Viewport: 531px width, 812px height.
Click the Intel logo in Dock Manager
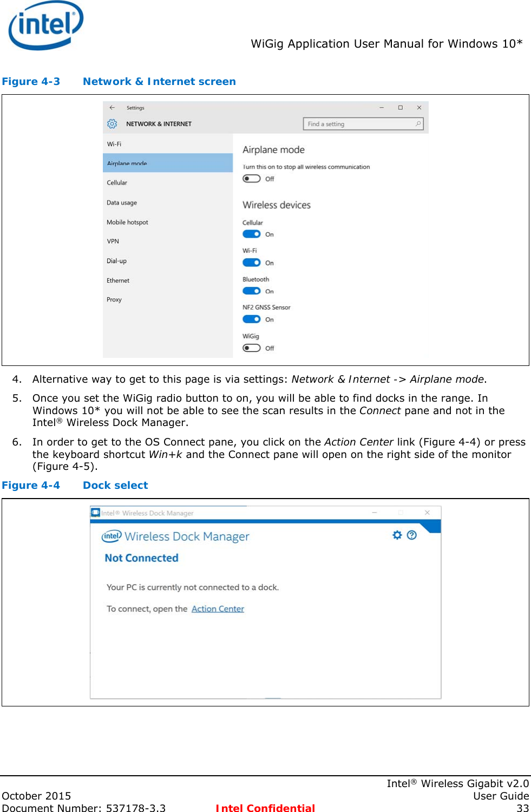(x=112, y=536)
